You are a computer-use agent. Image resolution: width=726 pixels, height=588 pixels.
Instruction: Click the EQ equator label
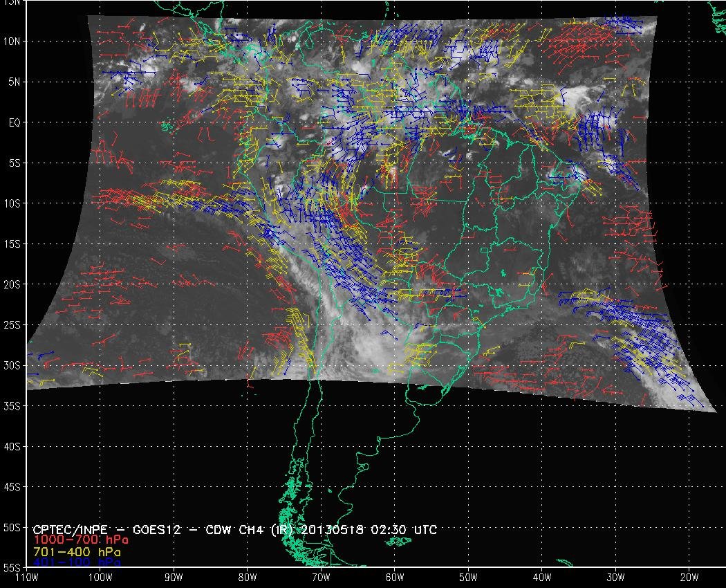click(x=15, y=123)
